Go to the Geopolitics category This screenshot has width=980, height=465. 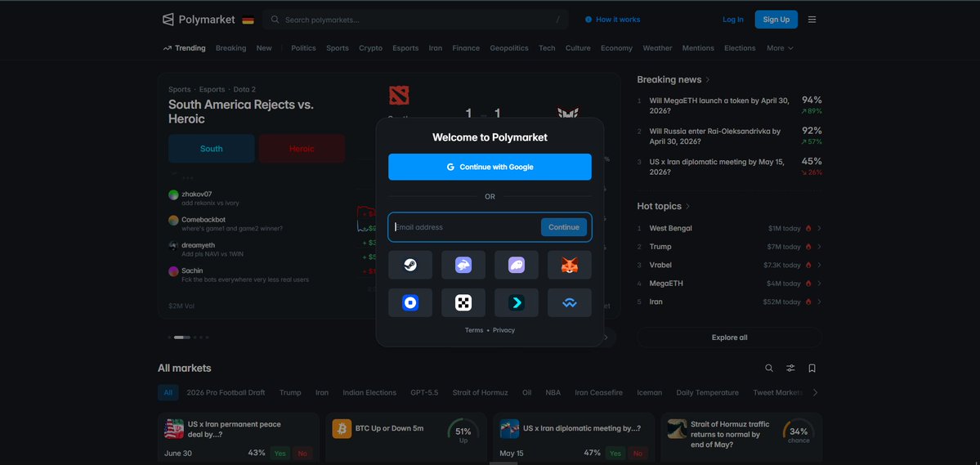508,48
